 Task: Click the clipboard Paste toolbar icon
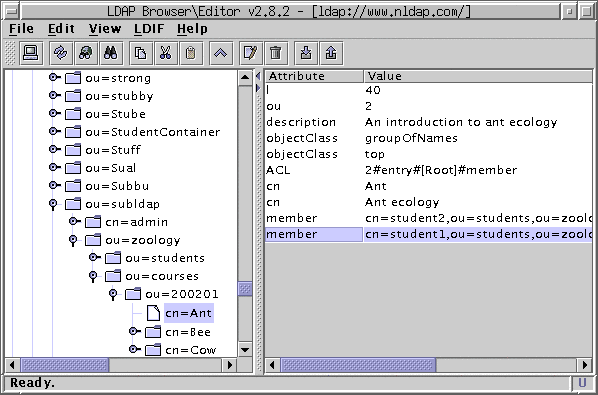(x=191, y=53)
